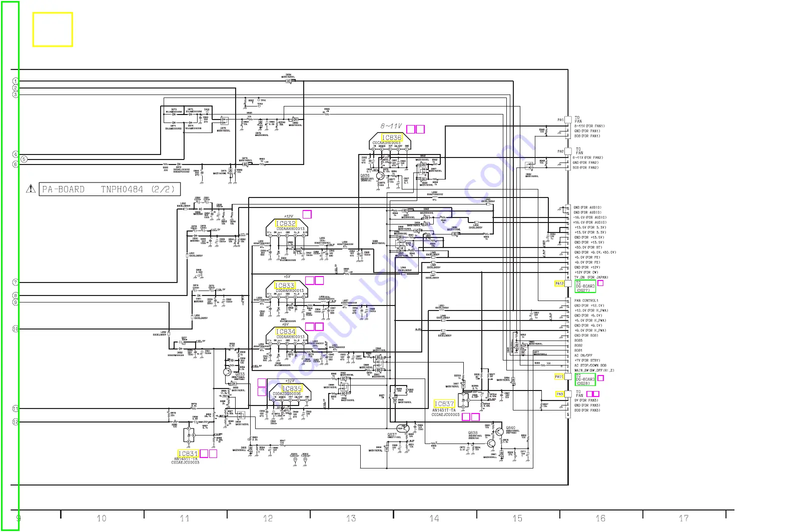Click column number 15 on bottom ruler

[517, 518]
